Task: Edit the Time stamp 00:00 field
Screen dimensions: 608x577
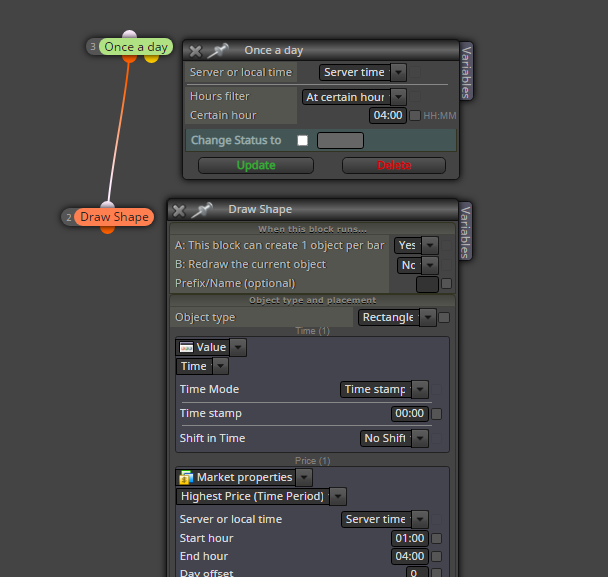Action: [409, 414]
